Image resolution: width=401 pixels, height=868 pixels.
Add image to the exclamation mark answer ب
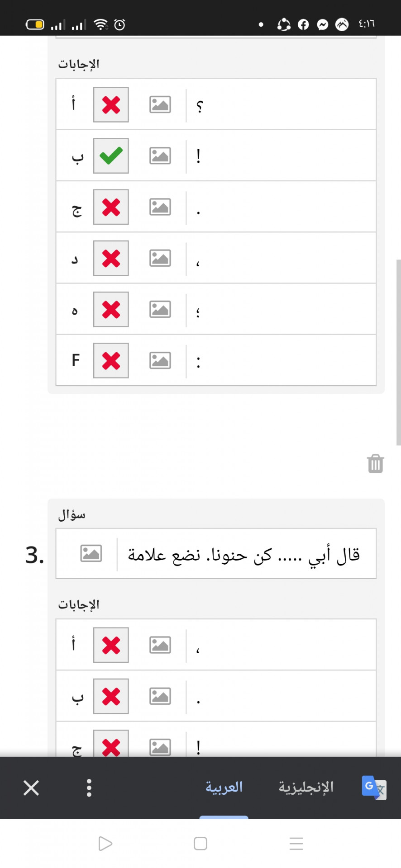click(160, 156)
